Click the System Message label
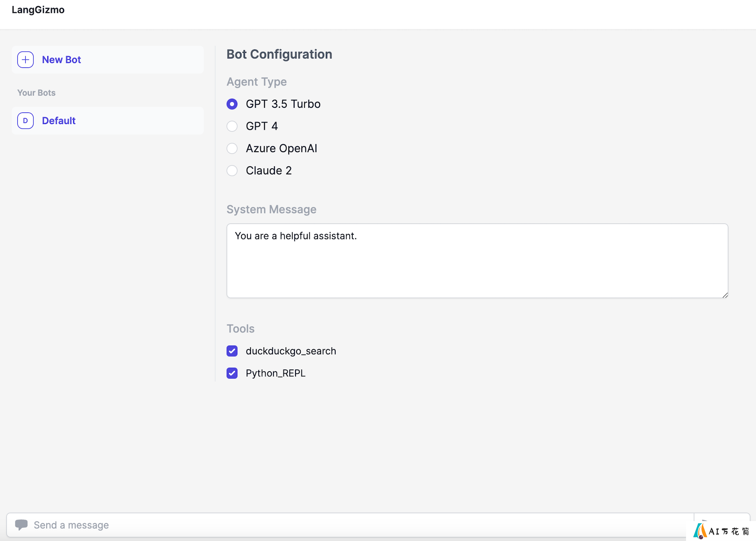This screenshot has width=756, height=541. (272, 209)
